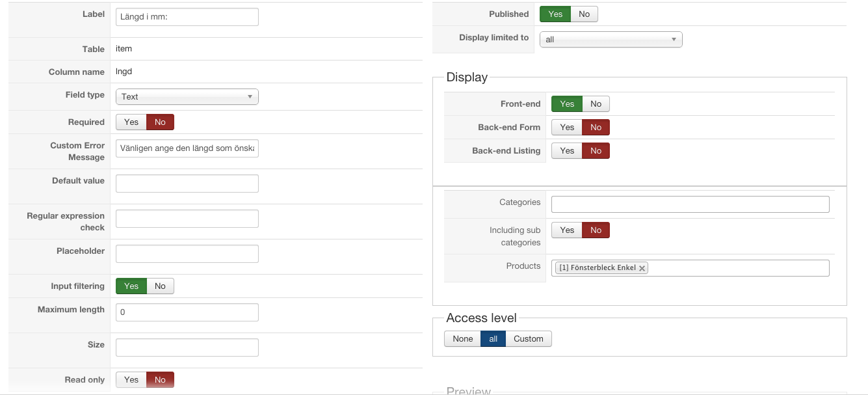Choose Custom access level
The width and height of the screenshot is (868, 395).
528,339
